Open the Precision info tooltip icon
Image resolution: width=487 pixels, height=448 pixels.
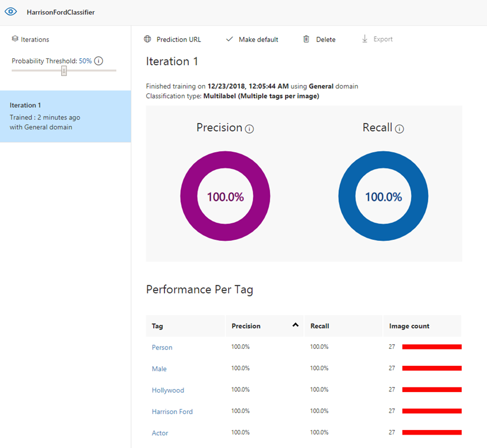pyautogui.click(x=250, y=129)
